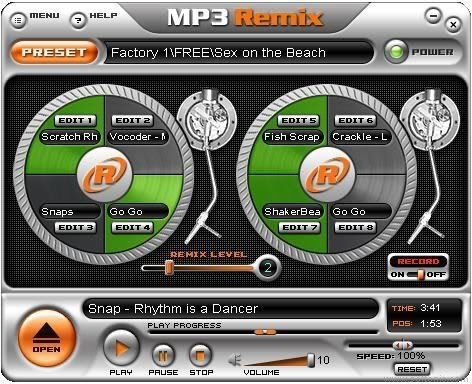
Task: Pause the track with the Pause button
Action: click(163, 356)
